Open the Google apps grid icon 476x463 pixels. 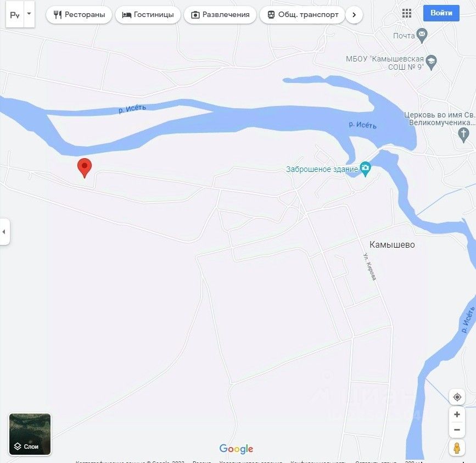click(x=406, y=13)
